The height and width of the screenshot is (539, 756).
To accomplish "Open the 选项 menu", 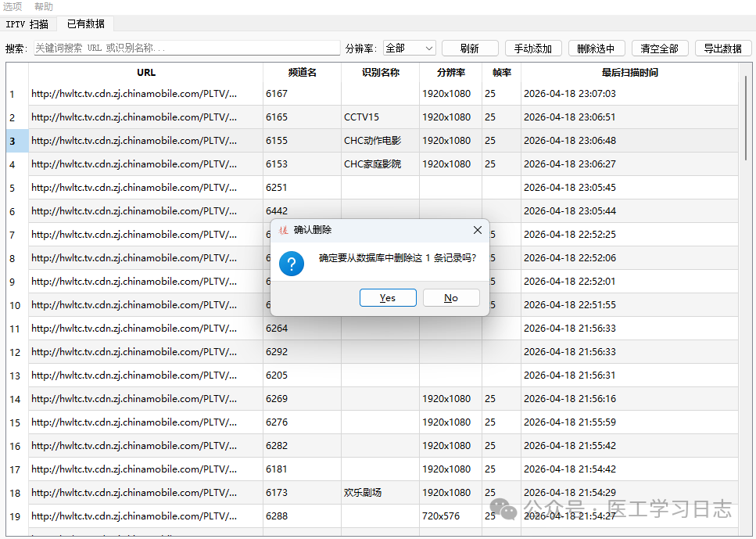I will pyautogui.click(x=13, y=6).
